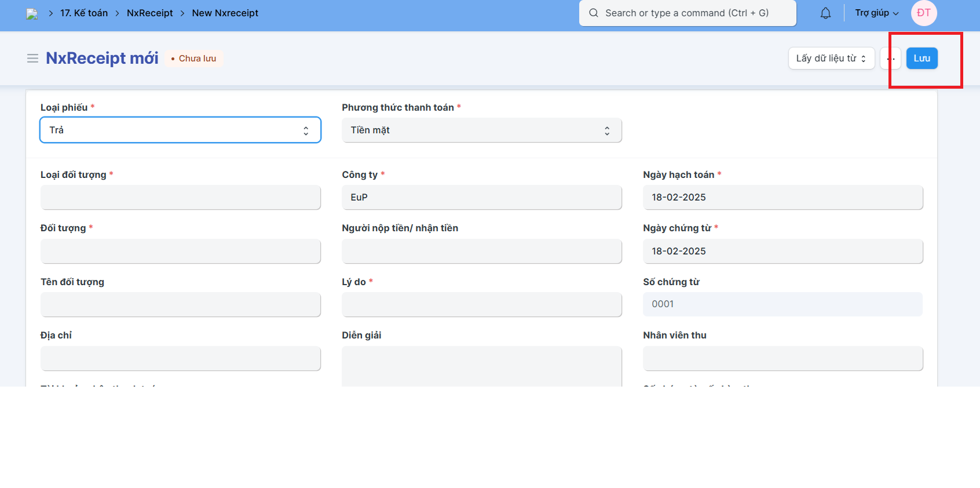Select the Công ty field

[481, 198]
